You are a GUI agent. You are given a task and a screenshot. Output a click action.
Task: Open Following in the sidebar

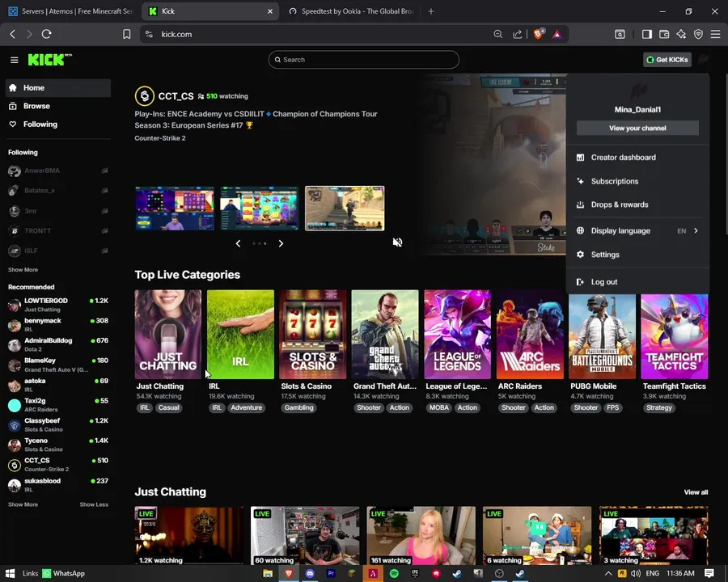pyautogui.click(x=58, y=124)
